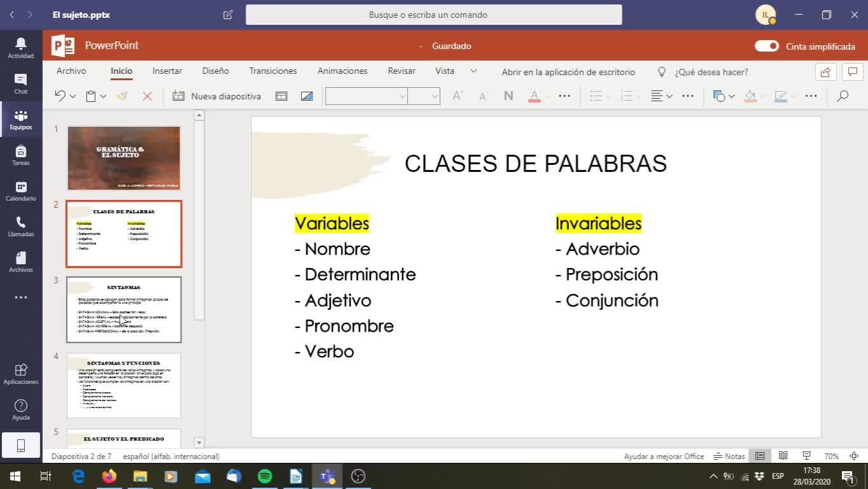Open Calendario in the Teams sidebar
The height and width of the screenshot is (489, 868).
click(x=21, y=190)
